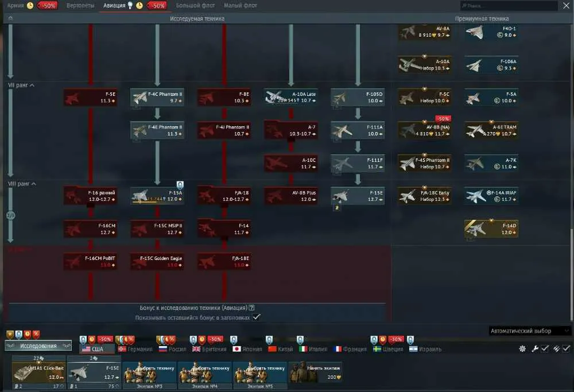The height and width of the screenshot is (392, 574).
Task: Select the F-105D aircraft card
Action: [x=358, y=98]
